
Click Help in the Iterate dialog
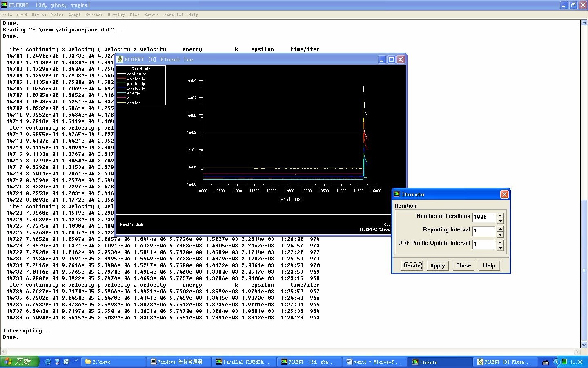(489, 266)
